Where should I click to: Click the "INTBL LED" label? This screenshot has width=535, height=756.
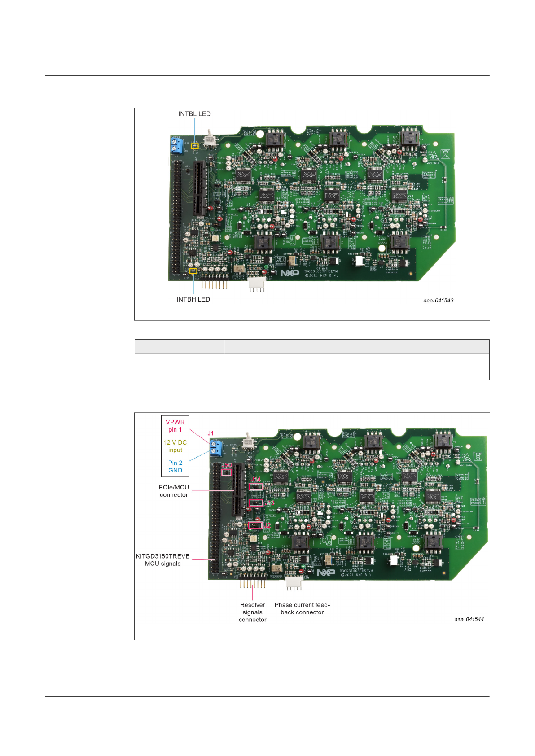[x=194, y=114]
